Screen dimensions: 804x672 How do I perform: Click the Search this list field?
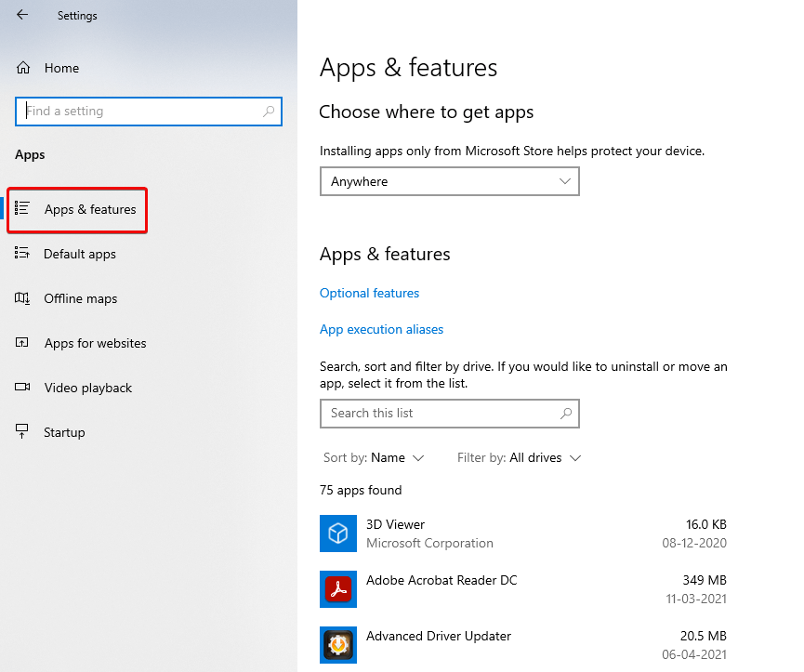coord(437,414)
